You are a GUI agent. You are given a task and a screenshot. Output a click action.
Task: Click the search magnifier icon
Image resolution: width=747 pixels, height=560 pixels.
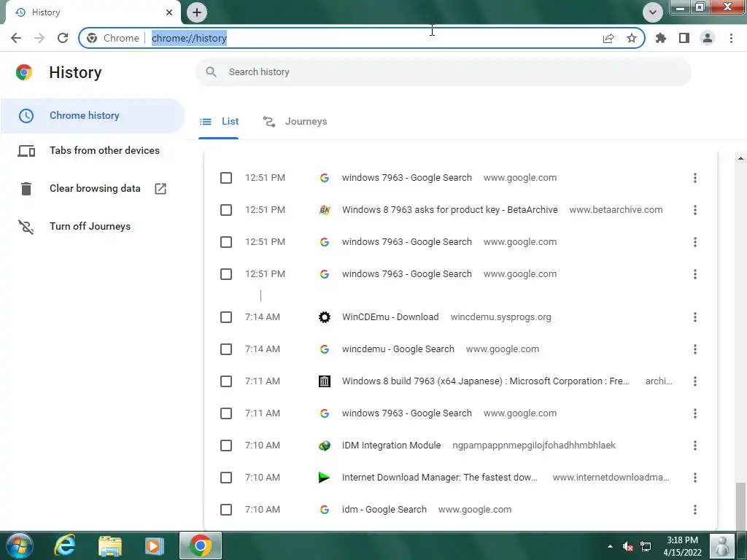point(211,72)
